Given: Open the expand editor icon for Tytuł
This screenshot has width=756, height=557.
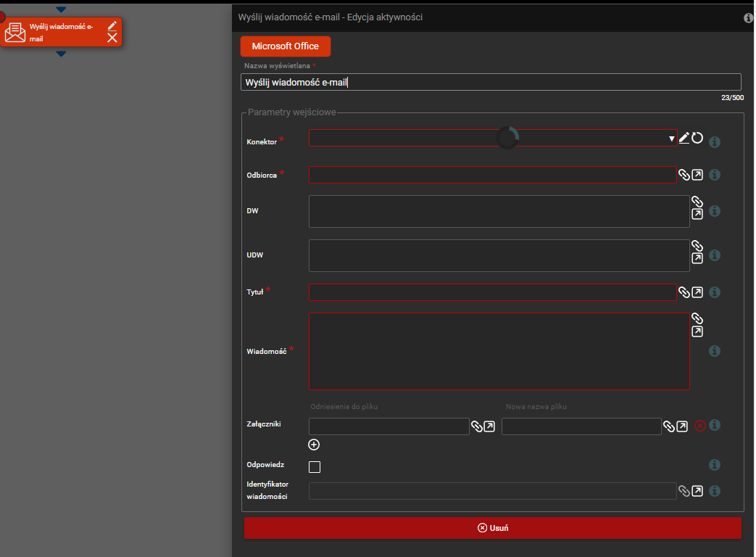Looking at the screenshot, I should tap(697, 292).
